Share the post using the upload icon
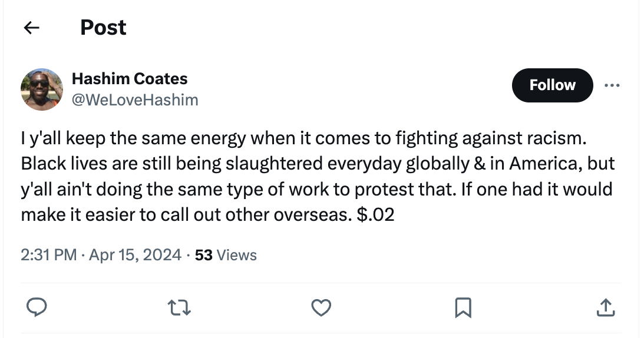Image resolution: width=644 pixels, height=338 pixels. click(606, 307)
